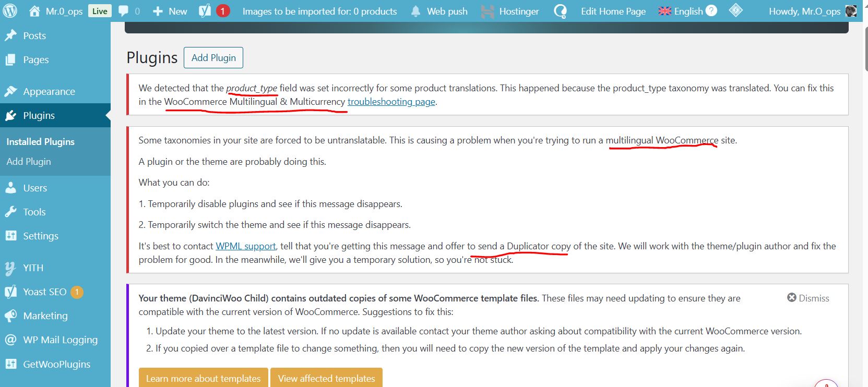This screenshot has height=387, width=868.
Task: Open the user avatar thumbnail
Action: coord(851,11)
